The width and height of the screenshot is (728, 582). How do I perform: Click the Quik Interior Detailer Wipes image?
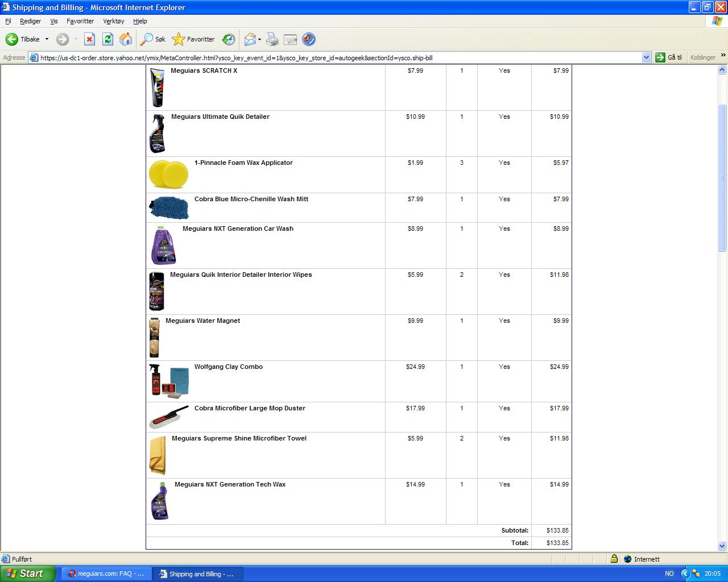[156, 291]
